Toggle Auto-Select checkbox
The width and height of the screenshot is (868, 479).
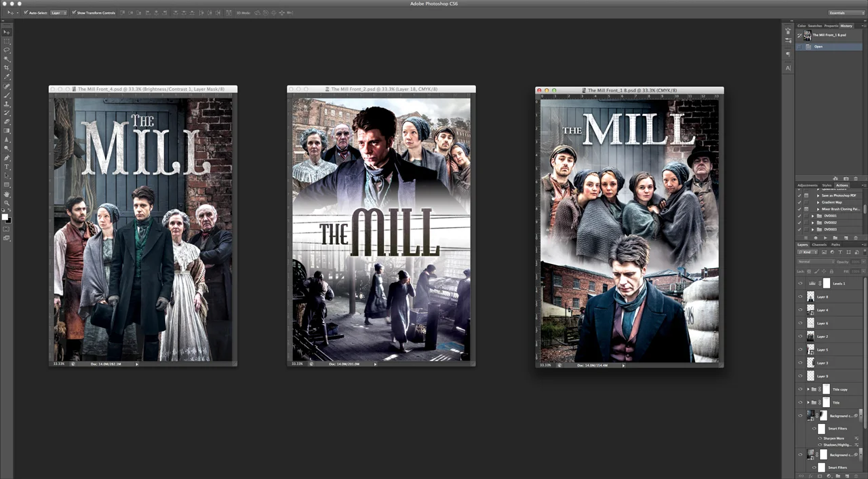point(25,13)
